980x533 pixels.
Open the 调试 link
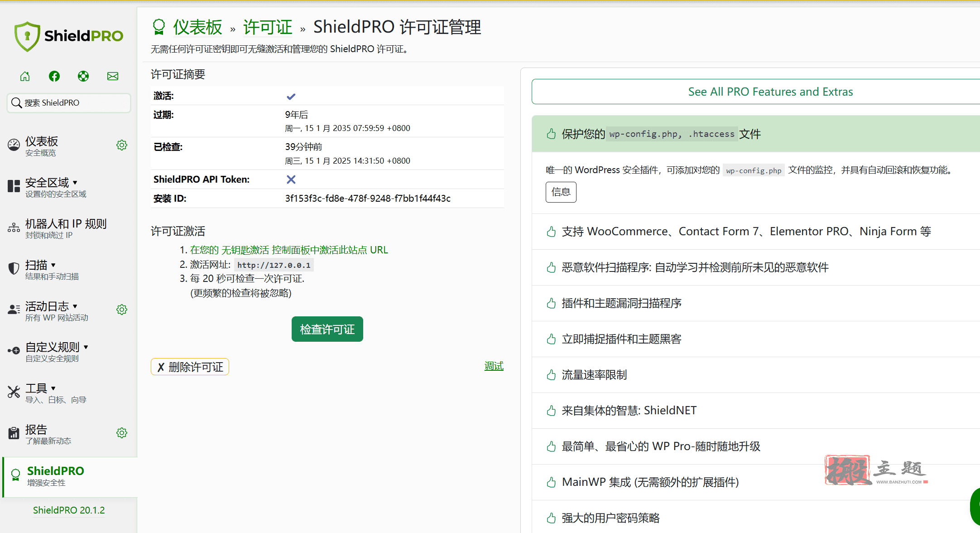click(494, 366)
